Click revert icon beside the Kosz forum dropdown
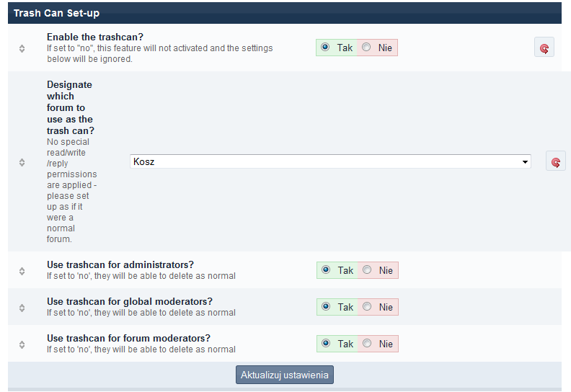 (555, 161)
